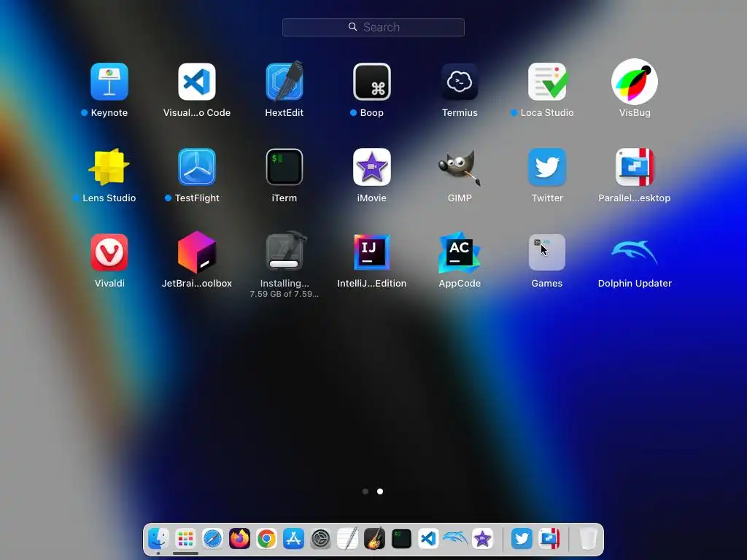
Task: Click the VS Code icon in the Dock
Action: point(428,539)
